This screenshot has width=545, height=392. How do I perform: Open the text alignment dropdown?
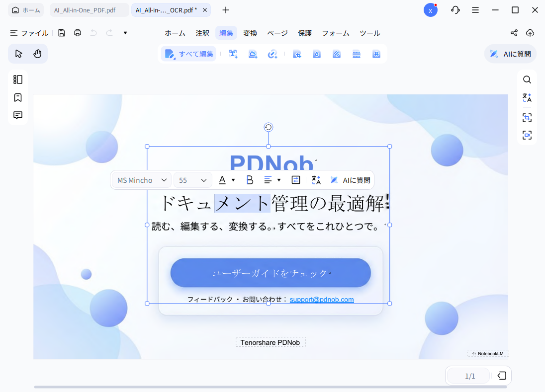pos(272,180)
